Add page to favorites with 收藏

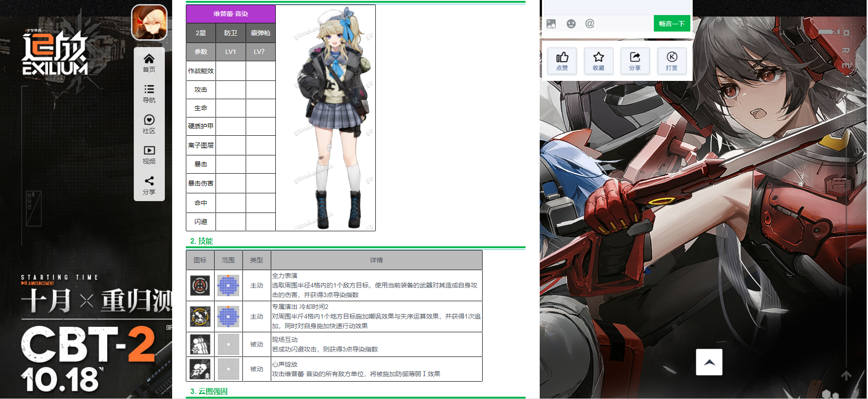(599, 61)
